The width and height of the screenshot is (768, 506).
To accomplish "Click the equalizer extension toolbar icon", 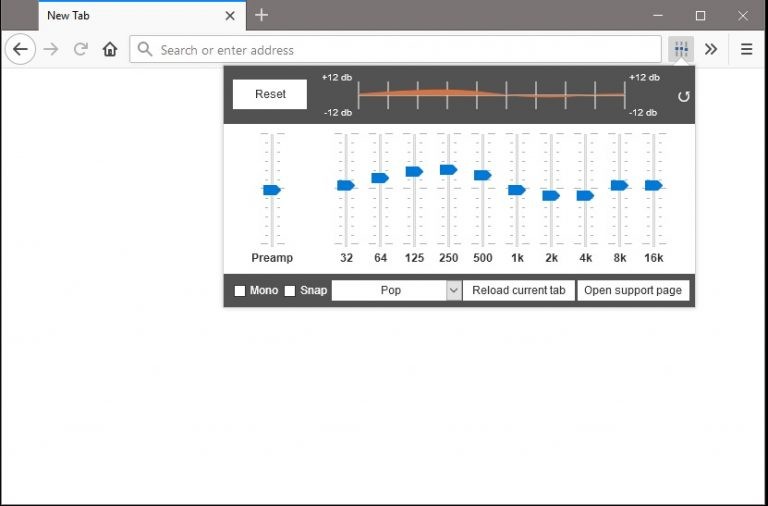I will 680,49.
